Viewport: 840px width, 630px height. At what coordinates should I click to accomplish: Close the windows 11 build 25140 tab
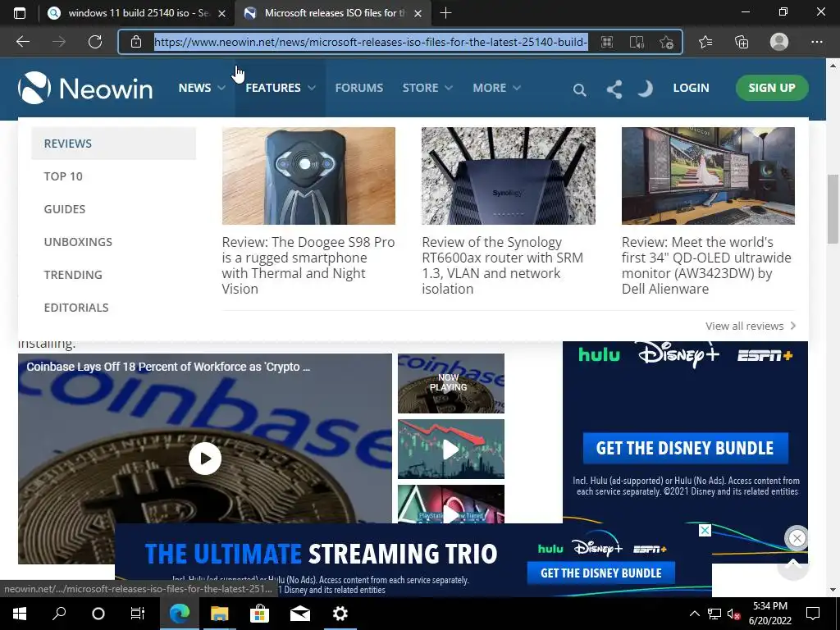(x=221, y=13)
